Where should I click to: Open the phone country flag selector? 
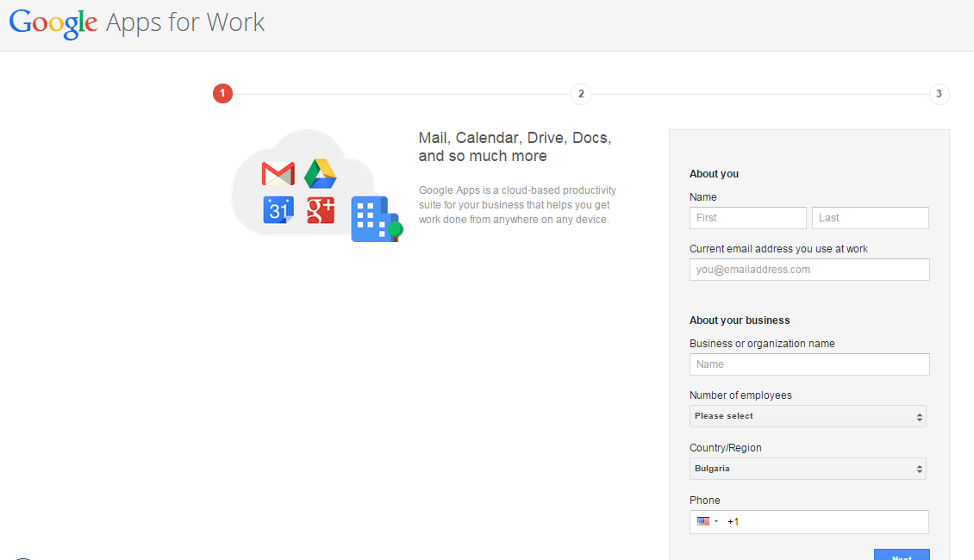pos(708,521)
